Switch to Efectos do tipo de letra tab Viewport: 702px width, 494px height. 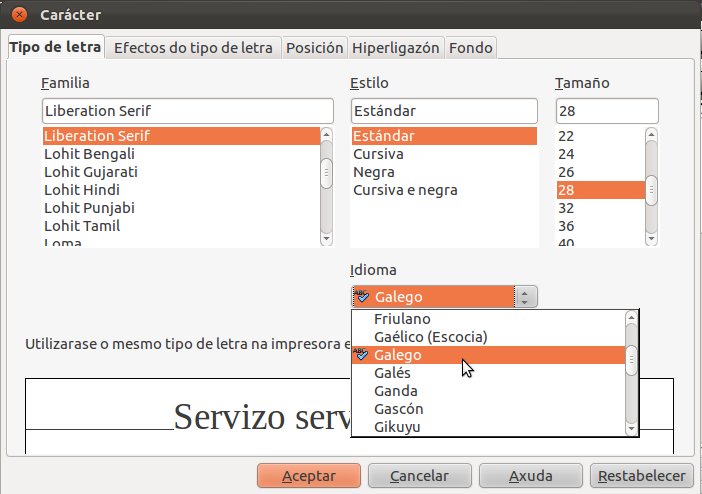(x=193, y=48)
